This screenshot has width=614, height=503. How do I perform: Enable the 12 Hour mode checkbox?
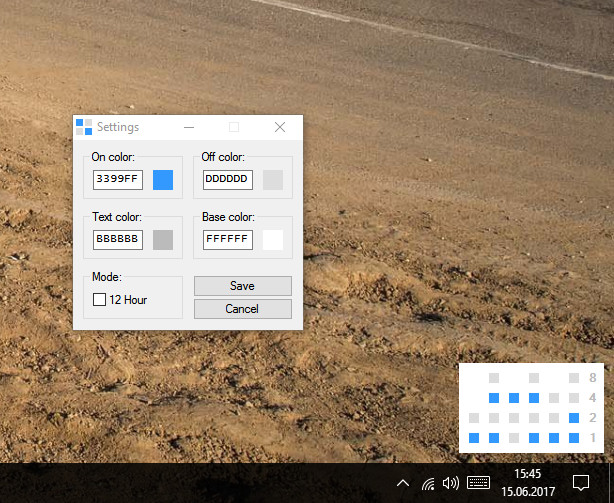[99, 300]
